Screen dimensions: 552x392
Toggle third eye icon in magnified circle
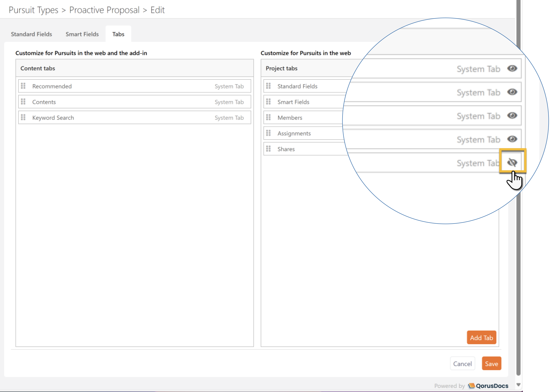tap(512, 116)
